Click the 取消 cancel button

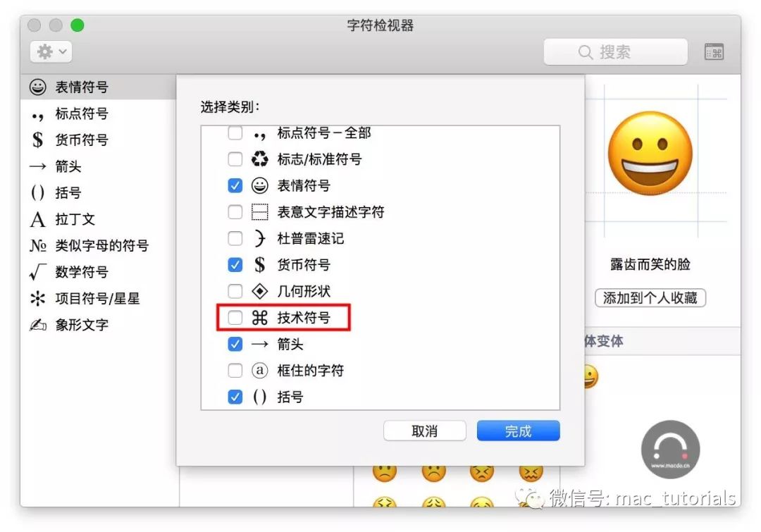[425, 431]
